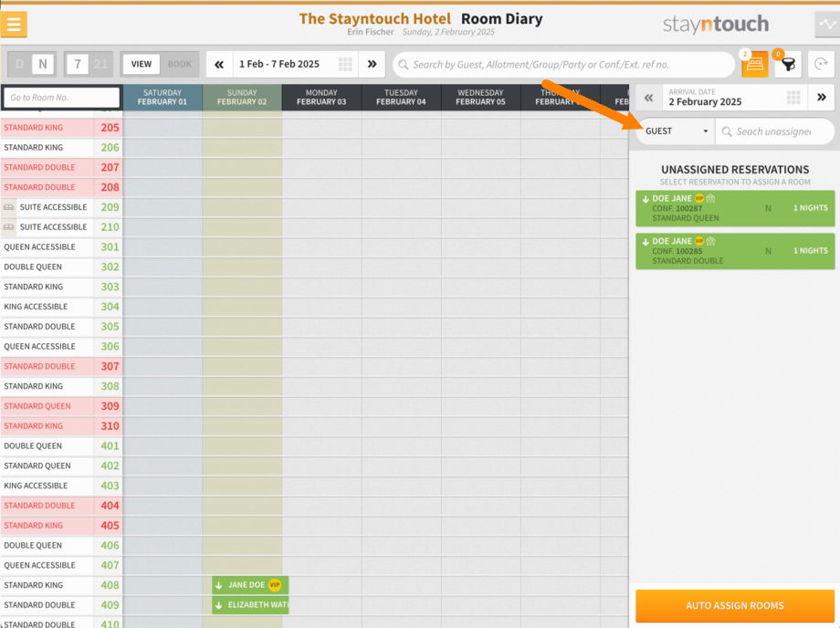Select room 404 Standard Double row

(x=61, y=506)
